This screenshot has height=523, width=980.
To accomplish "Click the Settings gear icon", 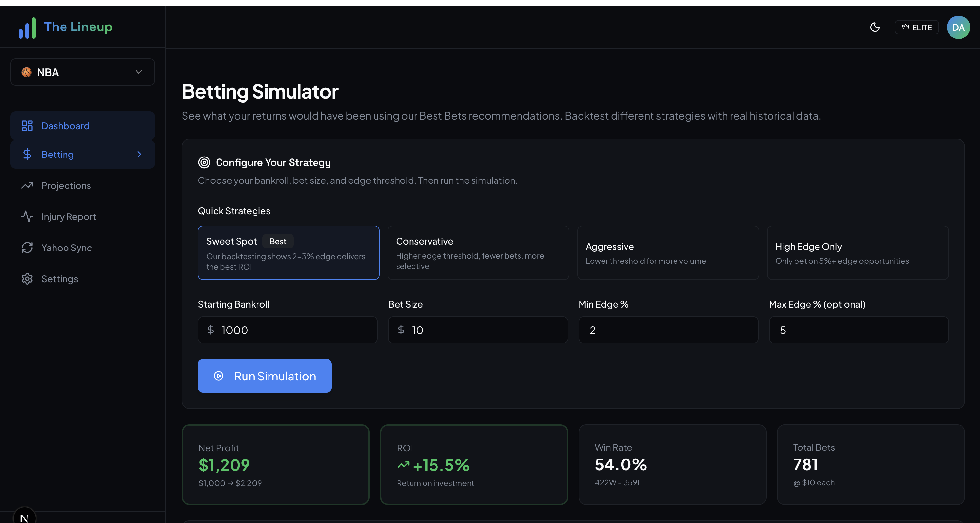I will click(27, 279).
